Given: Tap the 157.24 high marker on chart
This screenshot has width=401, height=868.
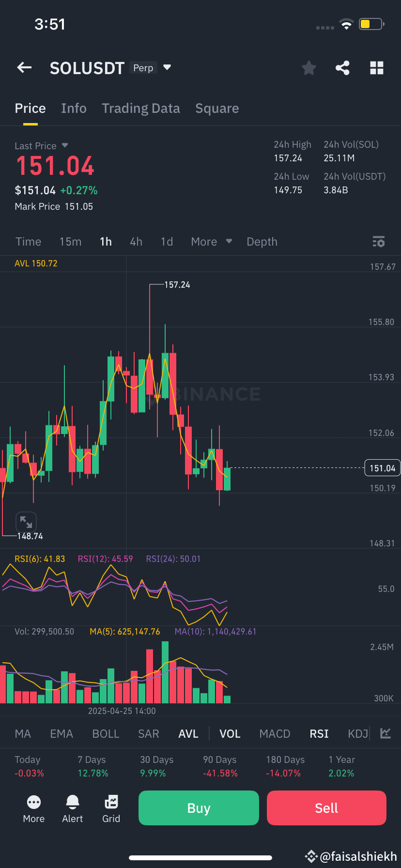Looking at the screenshot, I should click(177, 285).
